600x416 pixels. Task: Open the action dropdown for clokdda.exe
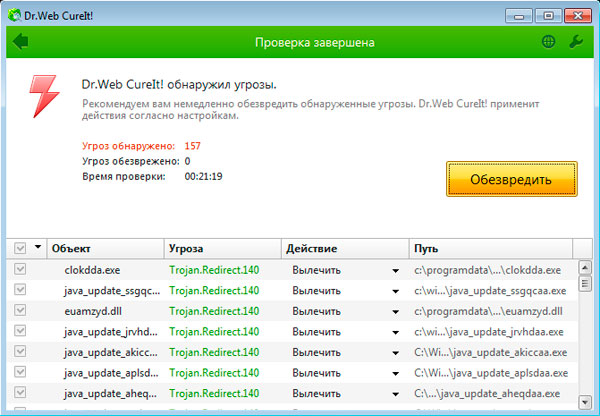pyautogui.click(x=395, y=270)
